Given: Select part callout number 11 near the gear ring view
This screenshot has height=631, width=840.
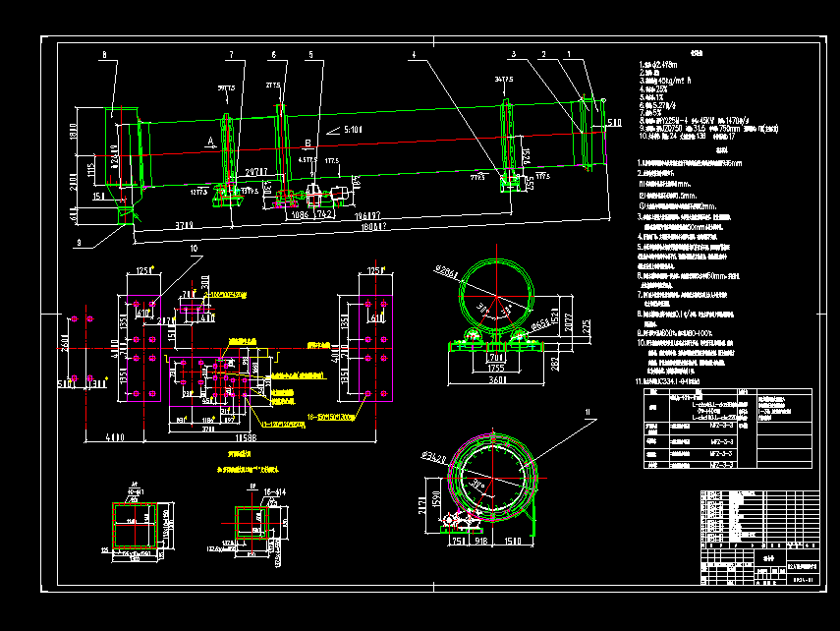Looking at the screenshot, I should click(588, 412).
